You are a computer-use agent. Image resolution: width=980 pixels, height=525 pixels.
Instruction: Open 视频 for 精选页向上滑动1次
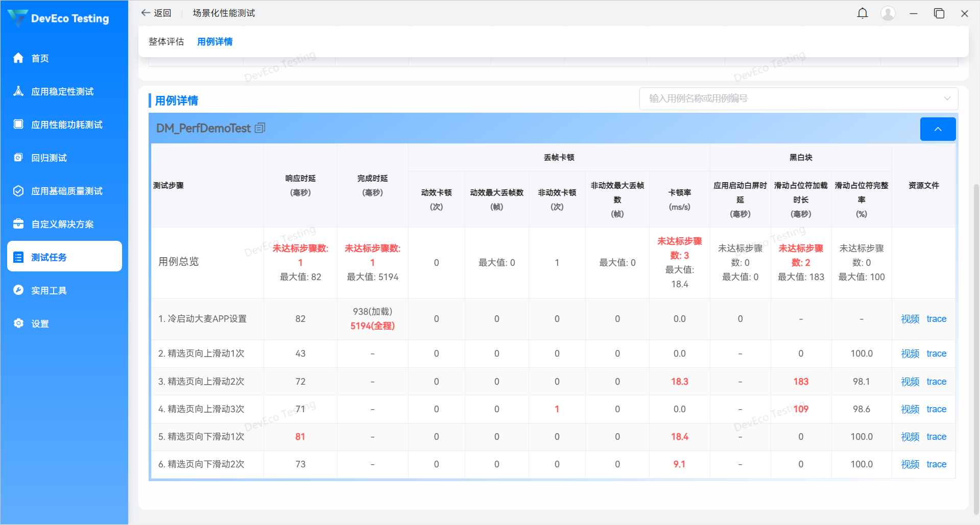pyautogui.click(x=910, y=354)
